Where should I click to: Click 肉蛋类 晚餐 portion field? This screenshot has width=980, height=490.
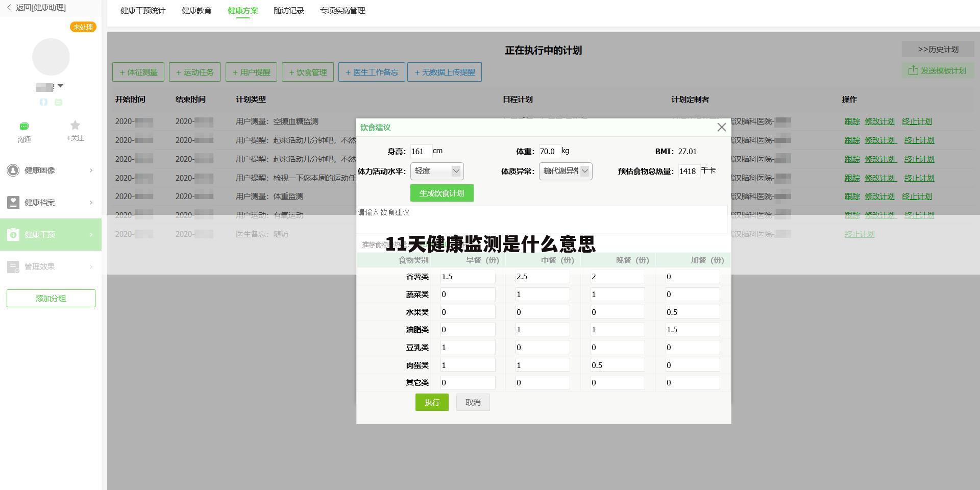pos(618,365)
